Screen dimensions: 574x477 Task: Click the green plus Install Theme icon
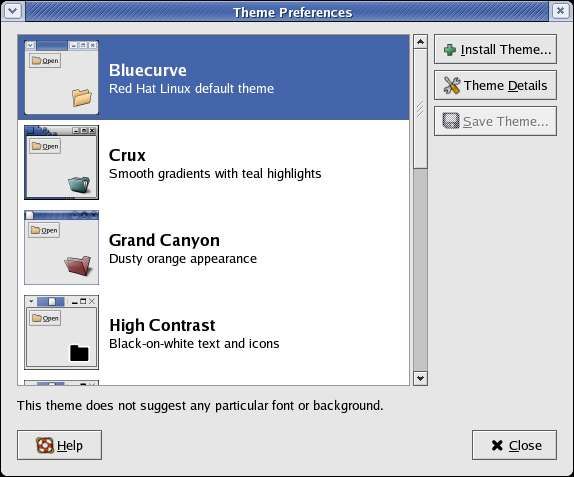(x=450, y=49)
